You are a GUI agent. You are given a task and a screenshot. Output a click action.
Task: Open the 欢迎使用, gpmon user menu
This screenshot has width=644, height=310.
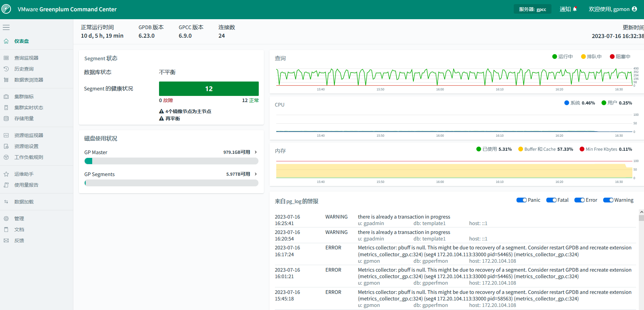point(613,9)
